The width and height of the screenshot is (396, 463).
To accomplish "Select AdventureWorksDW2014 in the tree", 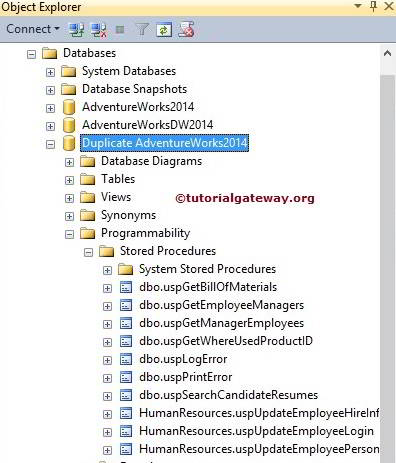I will click(147, 125).
